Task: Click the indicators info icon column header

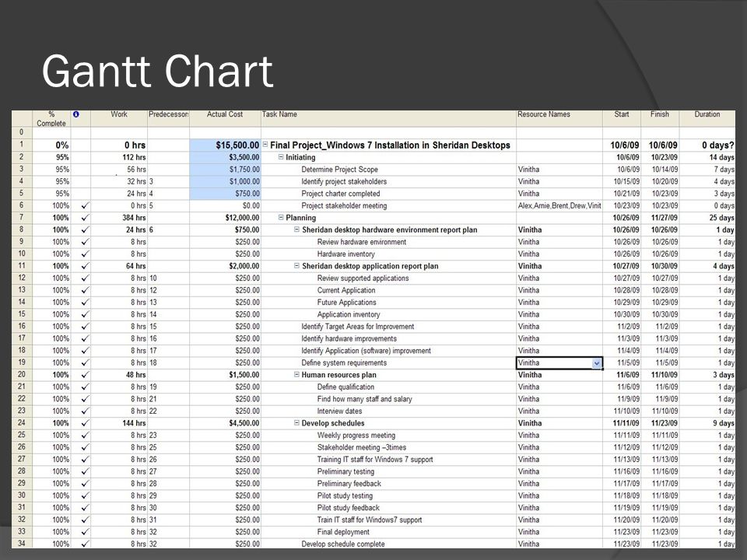Action: point(76,114)
